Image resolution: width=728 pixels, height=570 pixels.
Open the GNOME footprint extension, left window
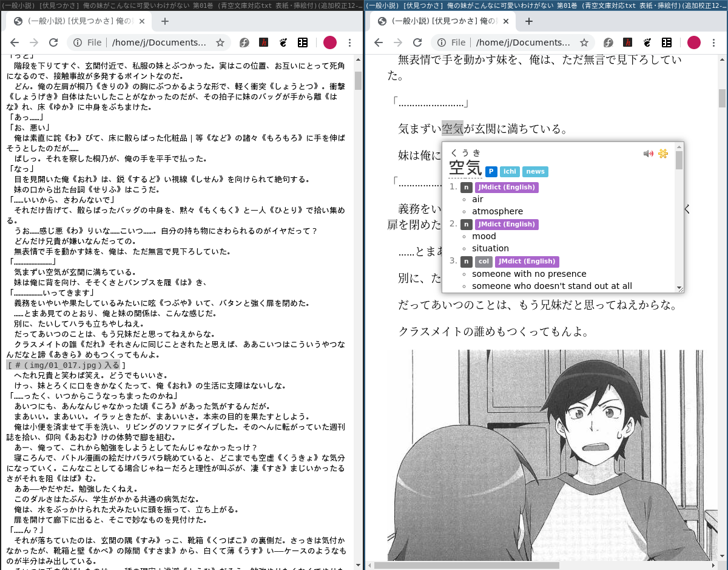point(283,42)
